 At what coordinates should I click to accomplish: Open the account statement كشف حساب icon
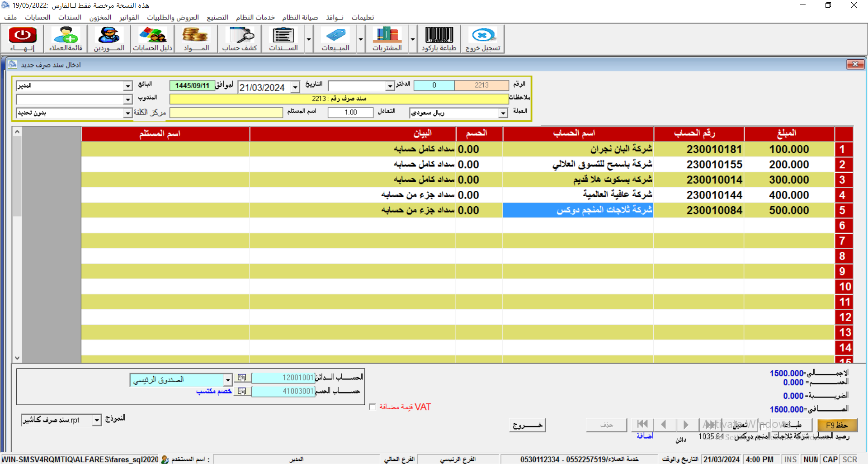pos(240,39)
